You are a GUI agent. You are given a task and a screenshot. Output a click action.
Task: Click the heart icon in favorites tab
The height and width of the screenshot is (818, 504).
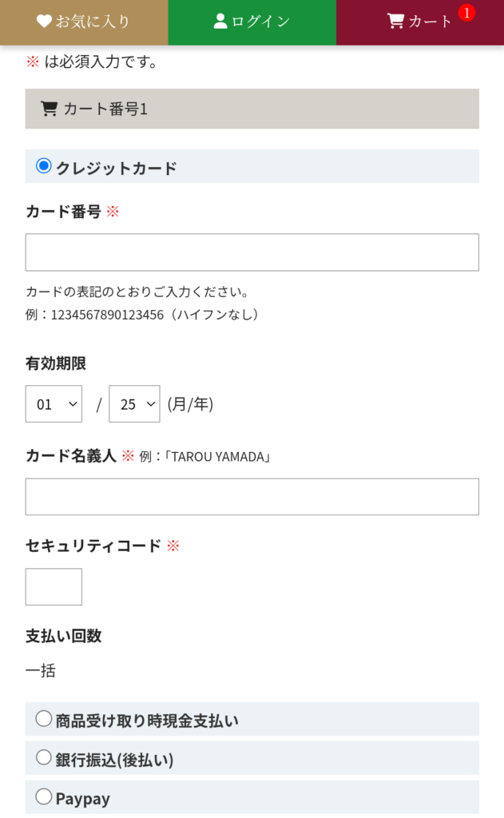coord(44,22)
